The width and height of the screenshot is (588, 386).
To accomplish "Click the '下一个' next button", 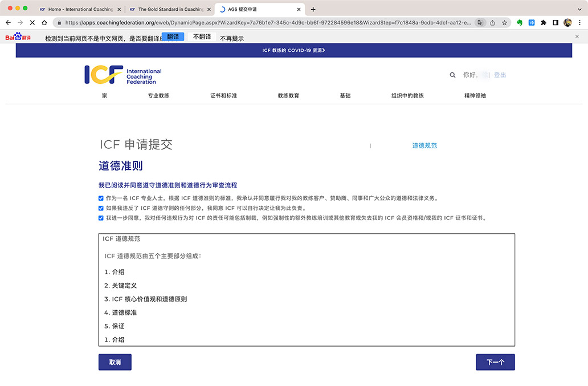I will point(495,362).
